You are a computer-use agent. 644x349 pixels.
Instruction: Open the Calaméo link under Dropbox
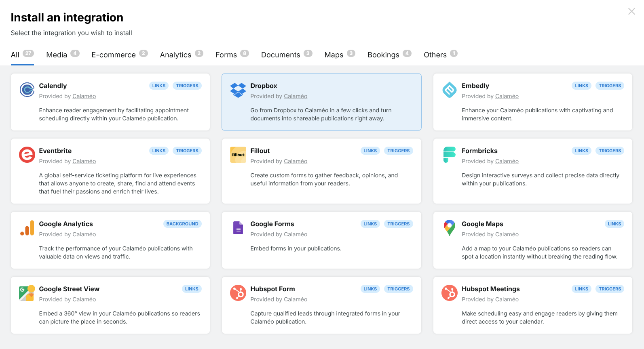click(x=296, y=96)
